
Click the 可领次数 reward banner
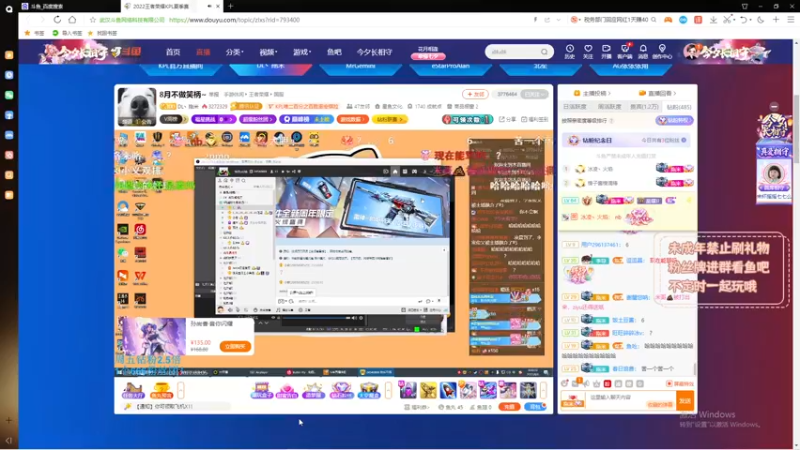click(x=467, y=119)
